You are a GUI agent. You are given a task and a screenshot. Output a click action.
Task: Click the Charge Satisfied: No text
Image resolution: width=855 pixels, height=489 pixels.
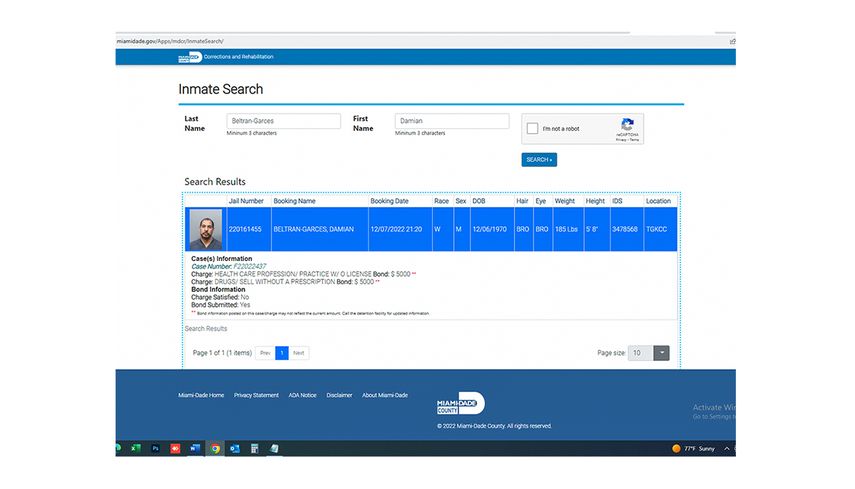220,298
